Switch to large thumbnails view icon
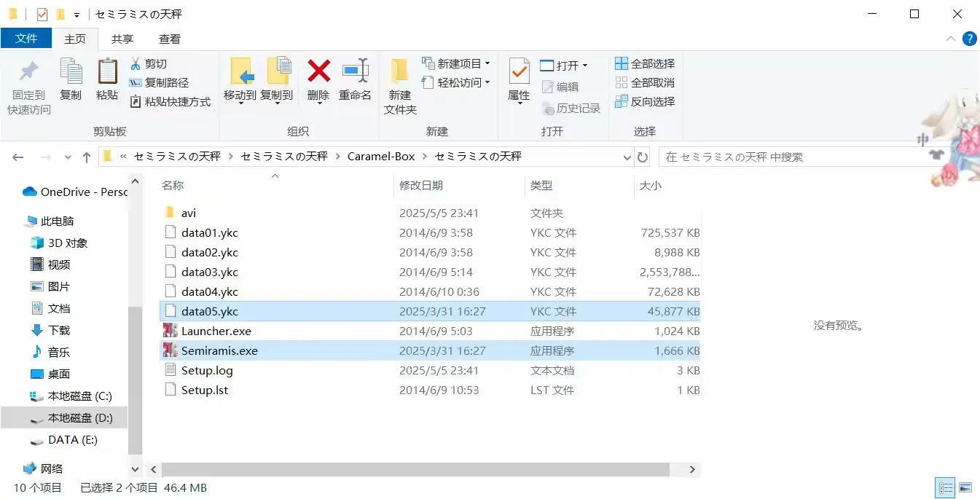This screenshot has width=980, height=499. [x=965, y=487]
